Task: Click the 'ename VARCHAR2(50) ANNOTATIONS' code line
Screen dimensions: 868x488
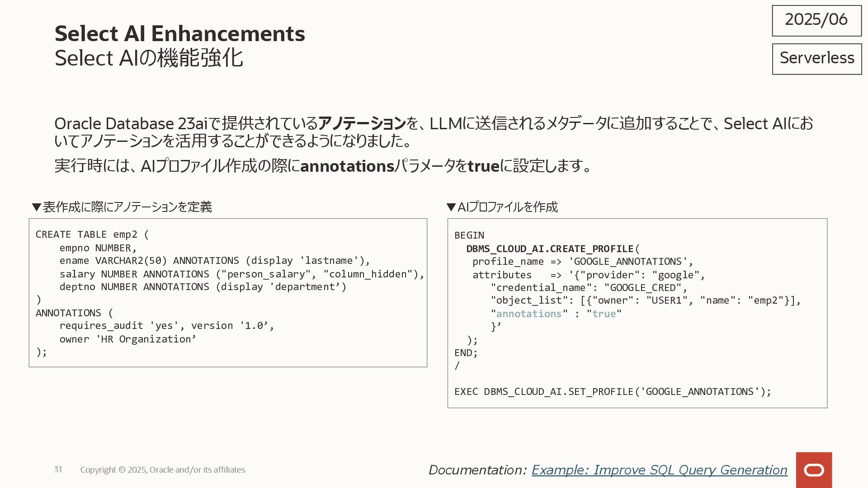Action: tap(215, 261)
